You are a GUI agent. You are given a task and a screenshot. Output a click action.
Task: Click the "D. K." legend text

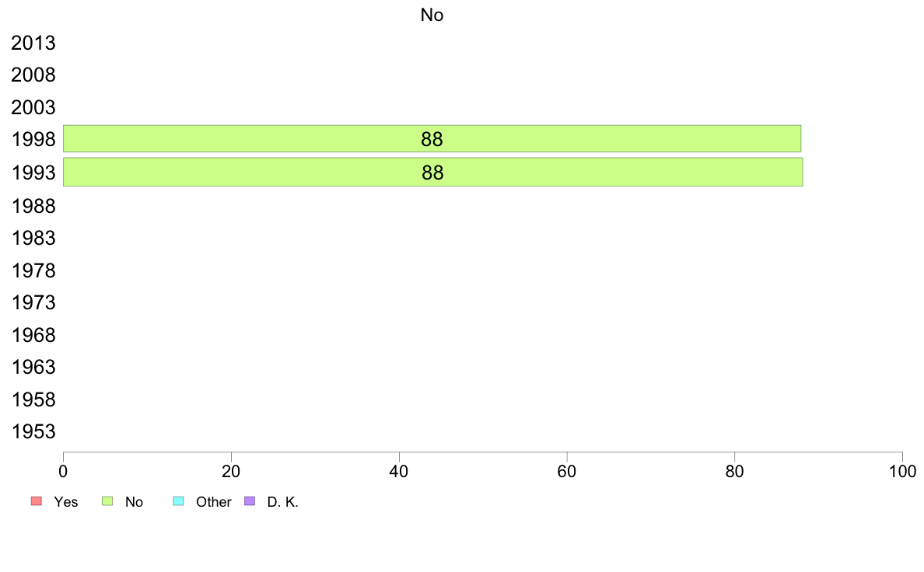(282, 502)
